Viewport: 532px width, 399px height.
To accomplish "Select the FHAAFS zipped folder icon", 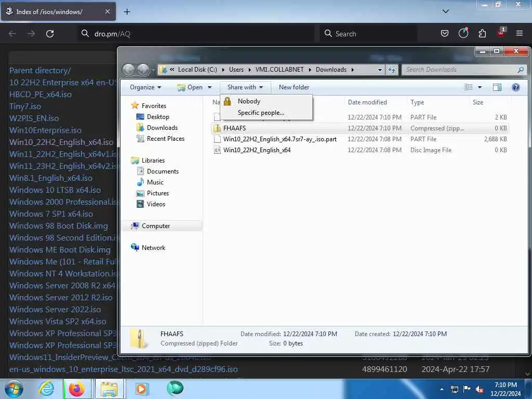I will pos(217,128).
